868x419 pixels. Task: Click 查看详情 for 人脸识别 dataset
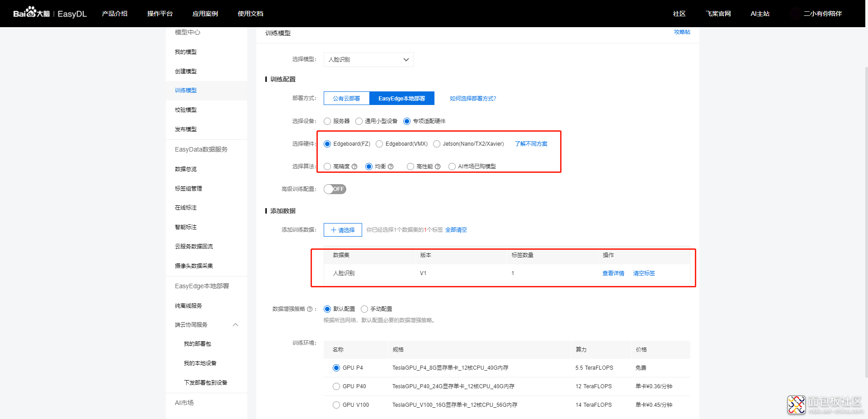coord(613,273)
